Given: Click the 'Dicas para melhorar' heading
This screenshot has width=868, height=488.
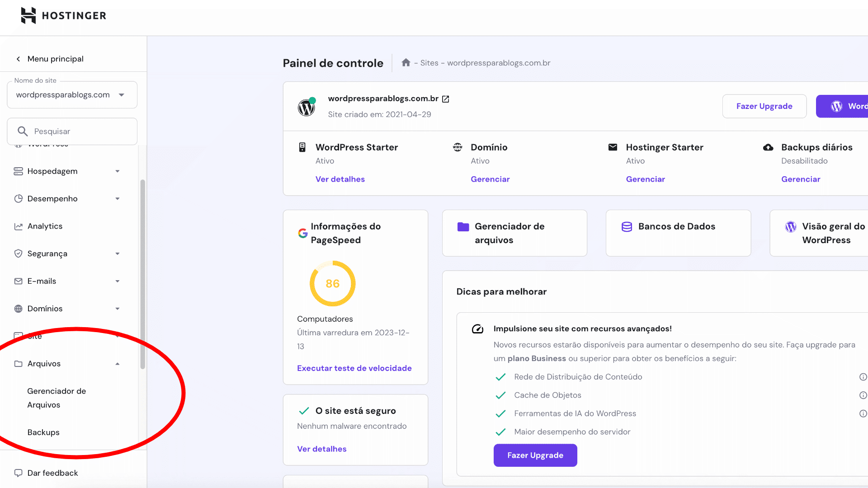Looking at the screenshot, I should [x=501, y=292].
